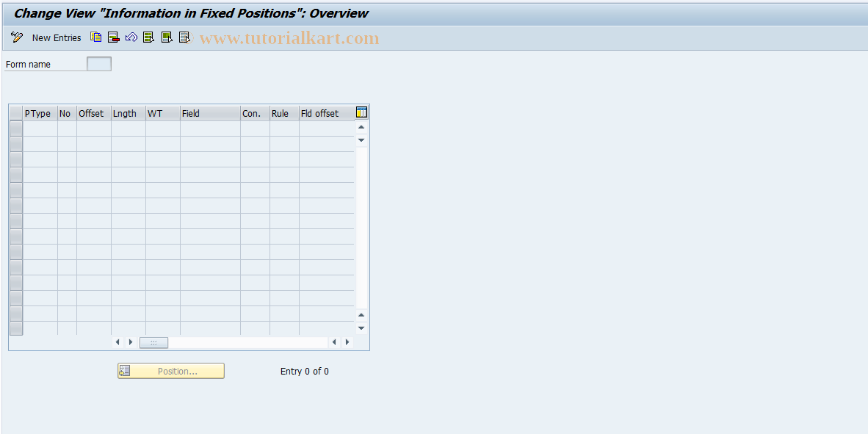Click the New Entries button

tap(57, 37)
